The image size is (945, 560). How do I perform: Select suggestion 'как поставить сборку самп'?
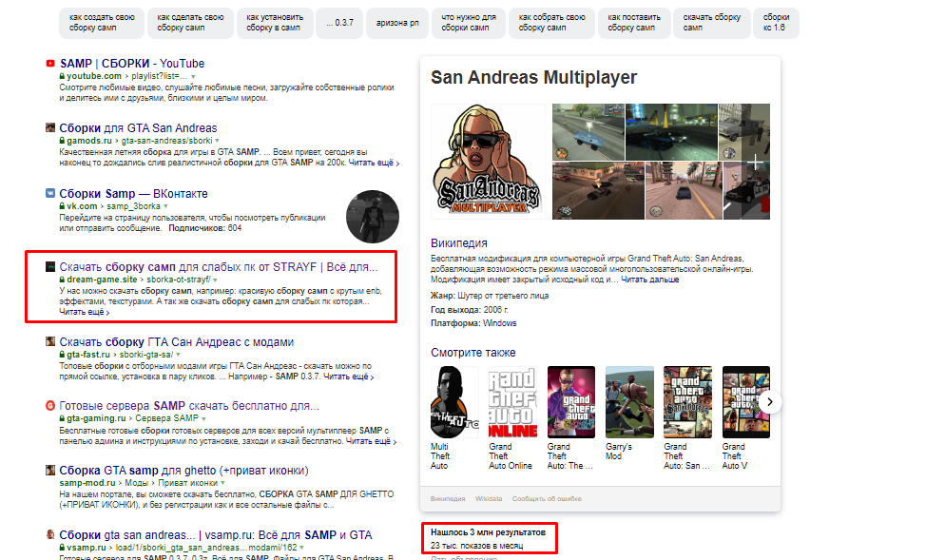(x=634, y=23)
